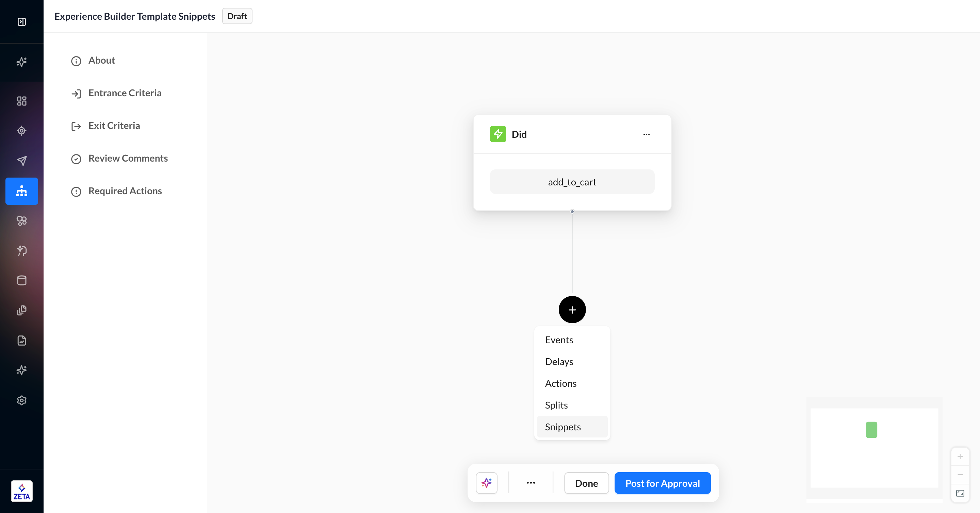The image size is (980, 513).
Task: Open the dashboard grid icon in sidebar
Action: (22, 101)
